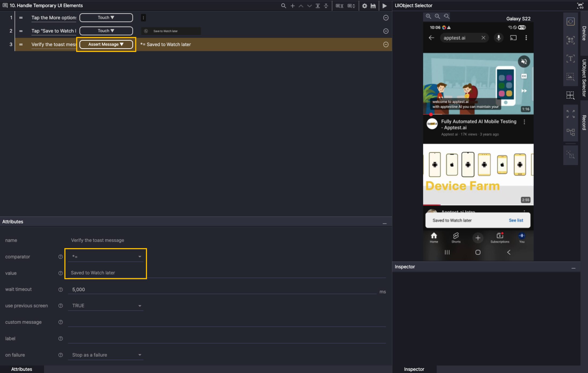This screenshot has width=588, height=373.
Task: Select the text recognition selector tool
Action: pyautogui.click(x=570, y=58)
